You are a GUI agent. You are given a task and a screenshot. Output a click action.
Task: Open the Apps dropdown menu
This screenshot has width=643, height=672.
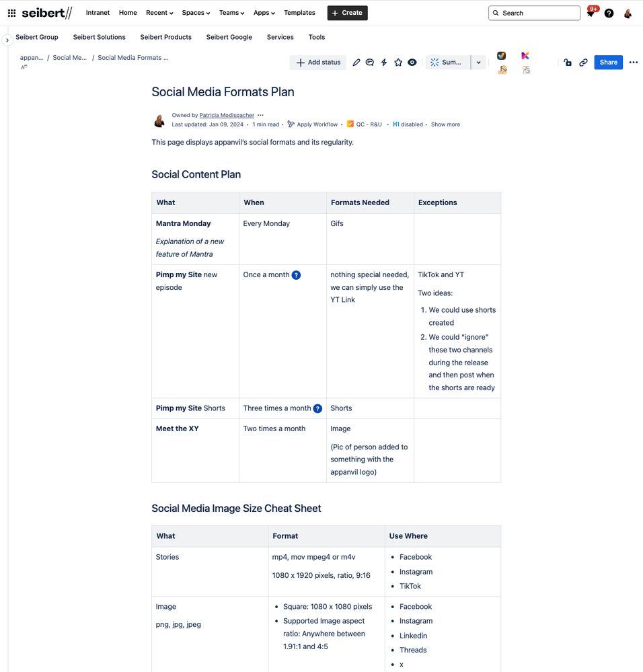click(264, 13)
